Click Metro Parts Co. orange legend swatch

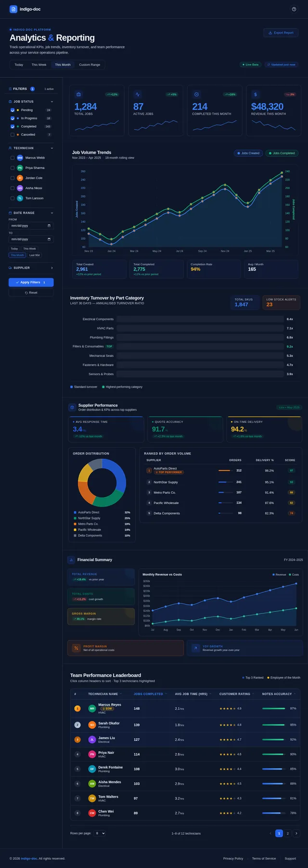tap(75, 524)
